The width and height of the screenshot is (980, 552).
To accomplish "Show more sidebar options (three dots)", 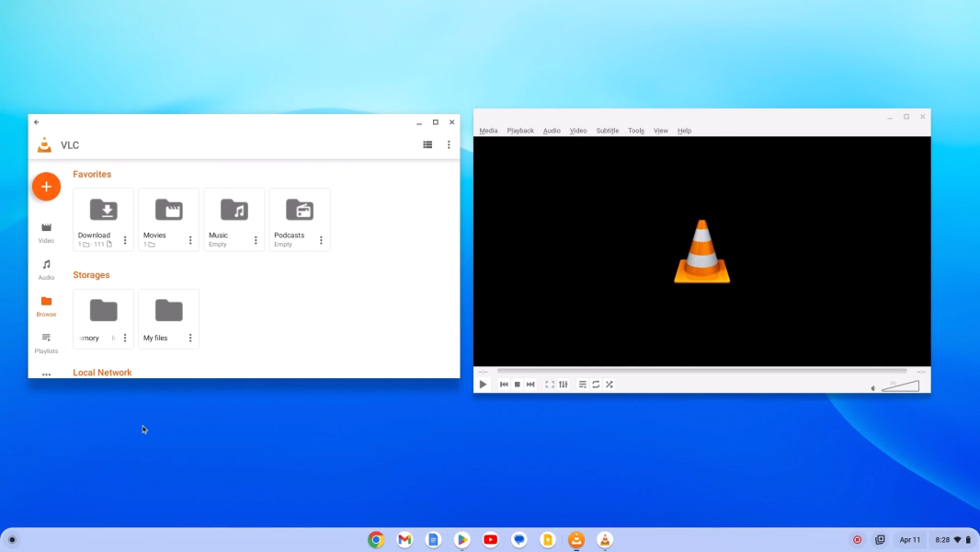I will pos(46,374).
